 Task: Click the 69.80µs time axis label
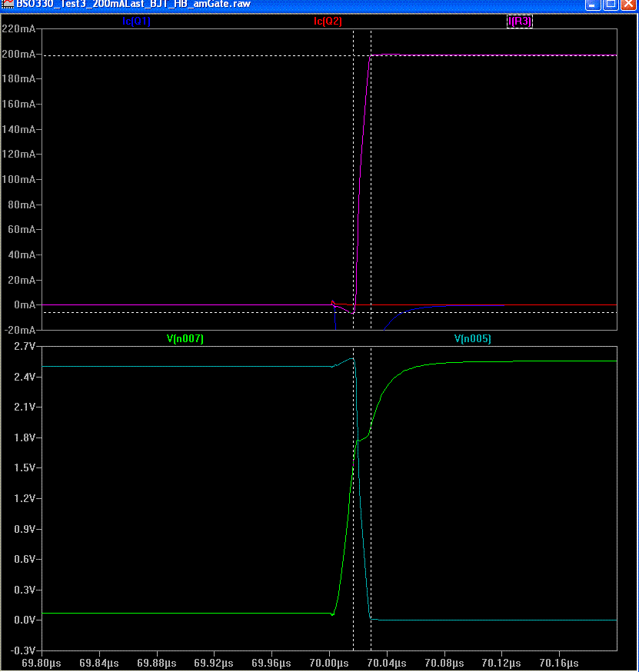42,664
